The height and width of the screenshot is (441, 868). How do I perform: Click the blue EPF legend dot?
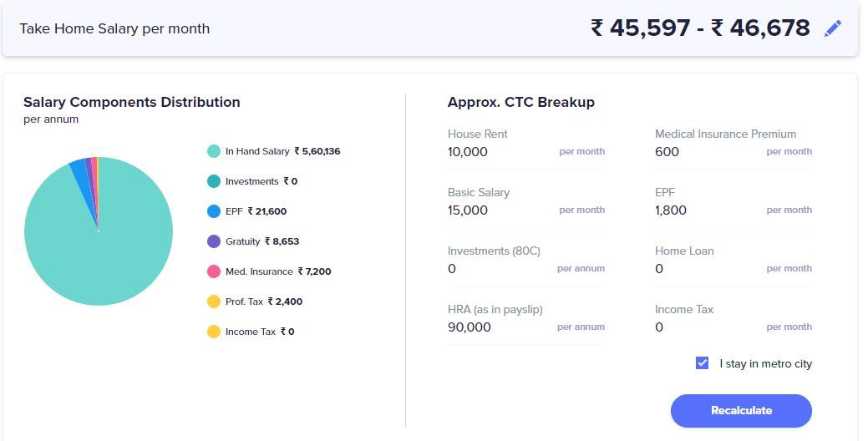click(214, 211)
